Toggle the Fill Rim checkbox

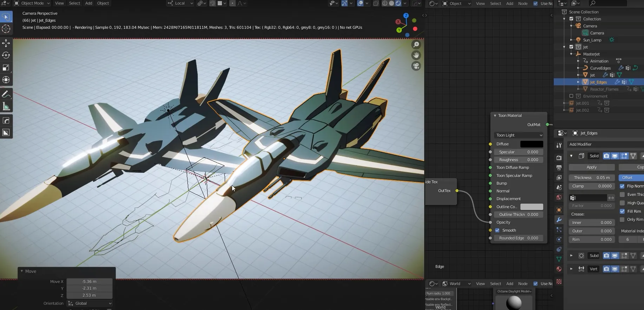(622, 211)
